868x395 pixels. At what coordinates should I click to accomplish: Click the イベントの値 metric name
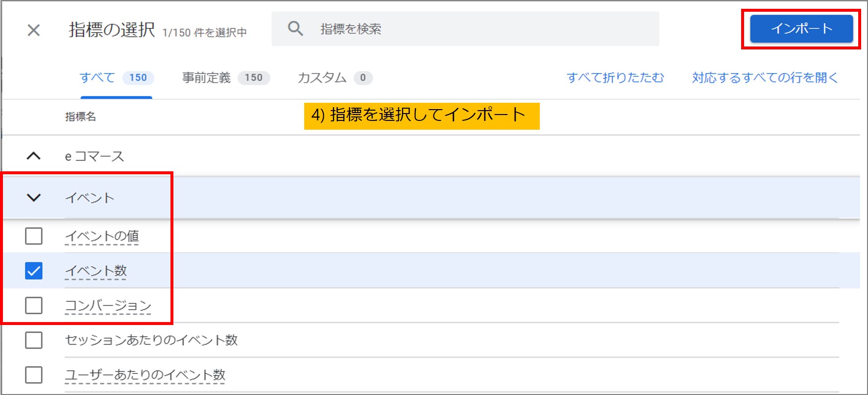click(x=102, y=236)
